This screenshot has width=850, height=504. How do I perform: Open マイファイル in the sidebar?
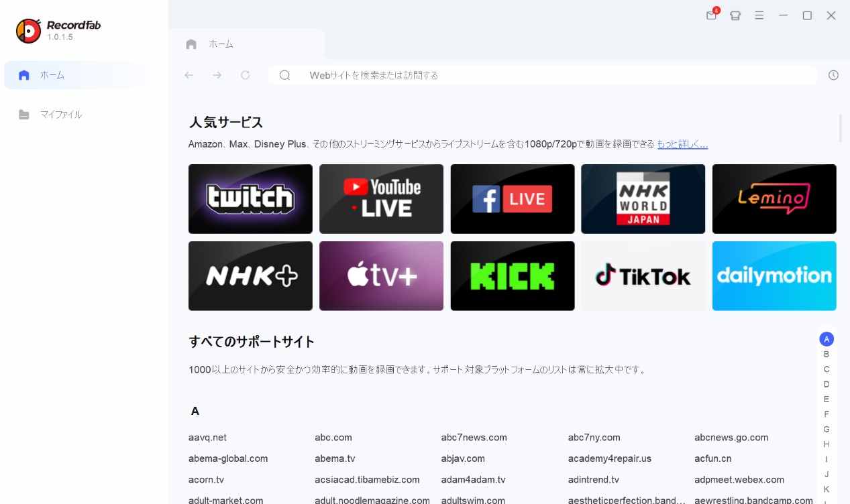pos(60,115)
